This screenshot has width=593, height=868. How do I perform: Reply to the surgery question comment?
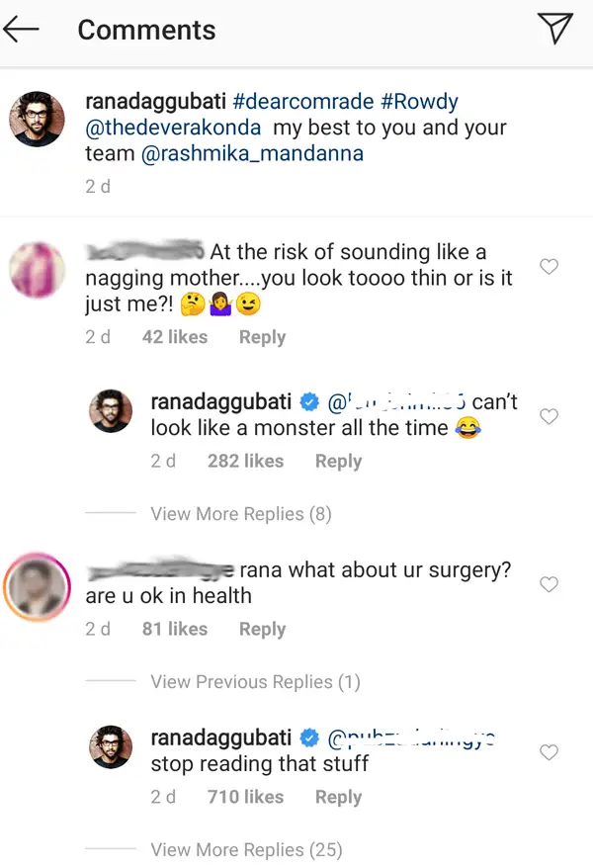coord(262,630)
